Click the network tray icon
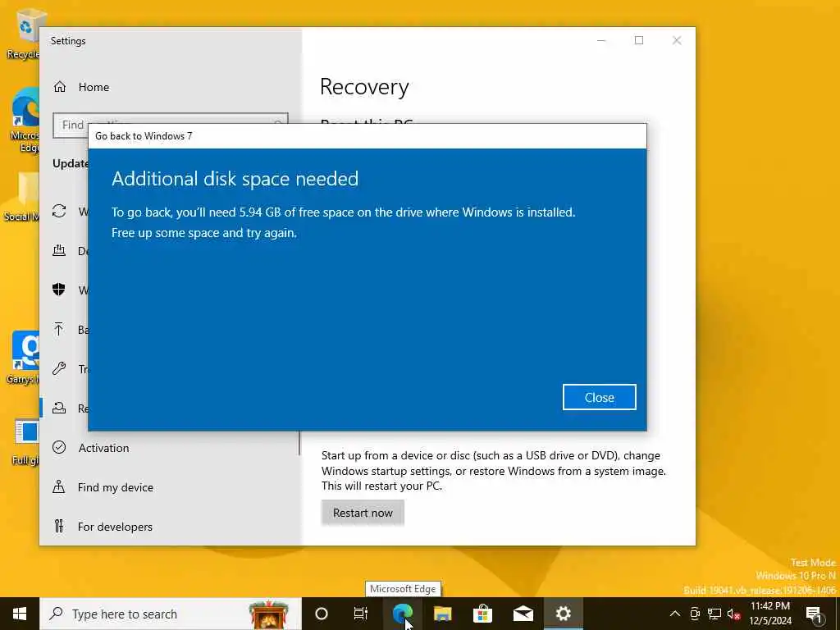The height and width of the screenshot is (630, 840). 714,614
